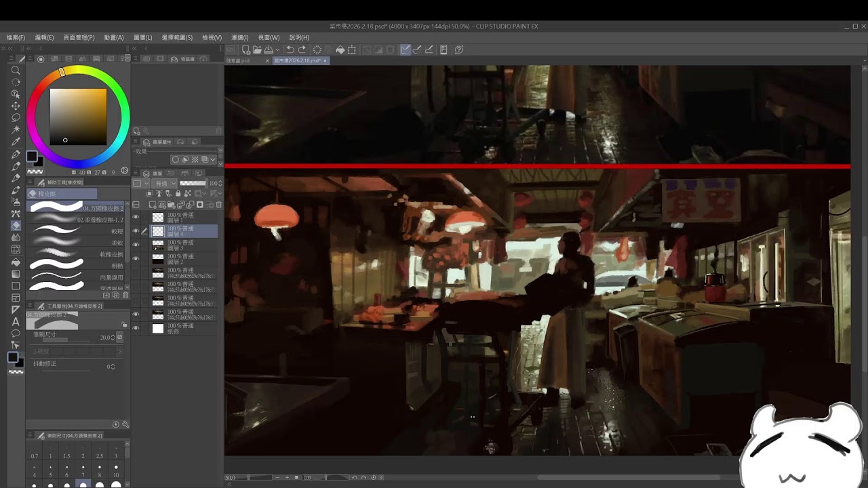Select the Eraser tool in toolbar
Screen dimensions: 868x488
(x=16, y=226)
